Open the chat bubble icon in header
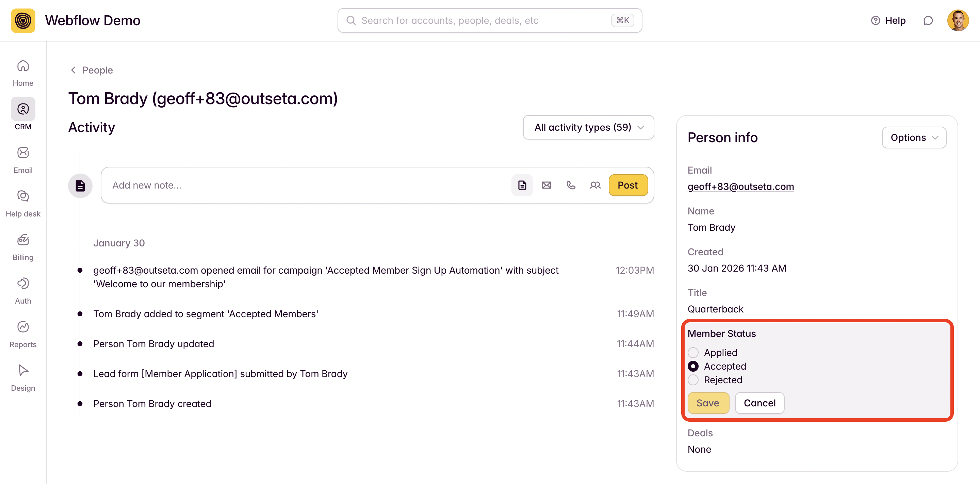This screenshot has height=484, width=980. click(928, 20)
